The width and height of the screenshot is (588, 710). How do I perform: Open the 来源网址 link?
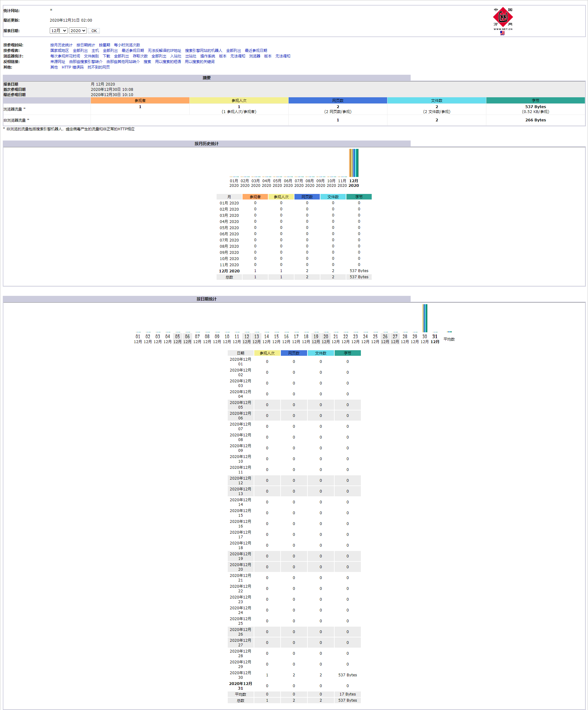[58, 62]
